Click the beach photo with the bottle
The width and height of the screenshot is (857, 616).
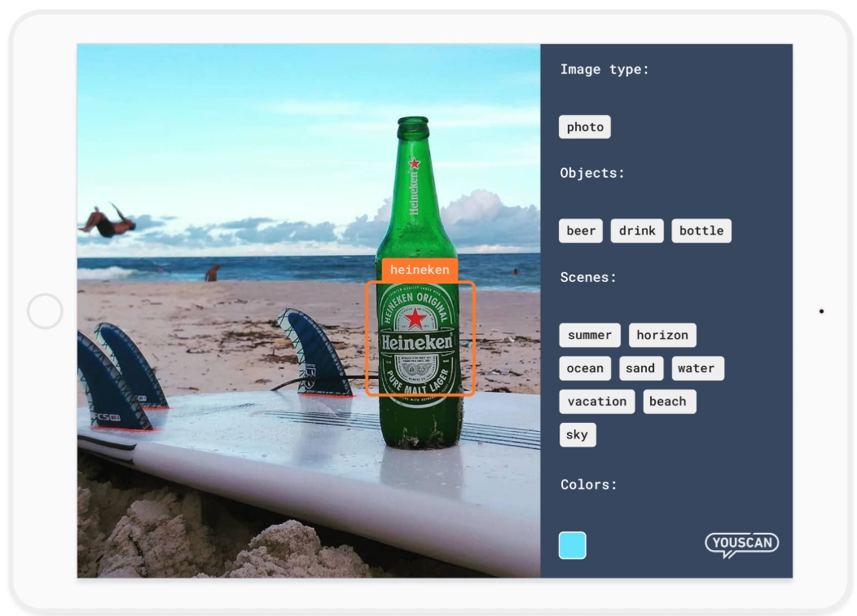309,311
